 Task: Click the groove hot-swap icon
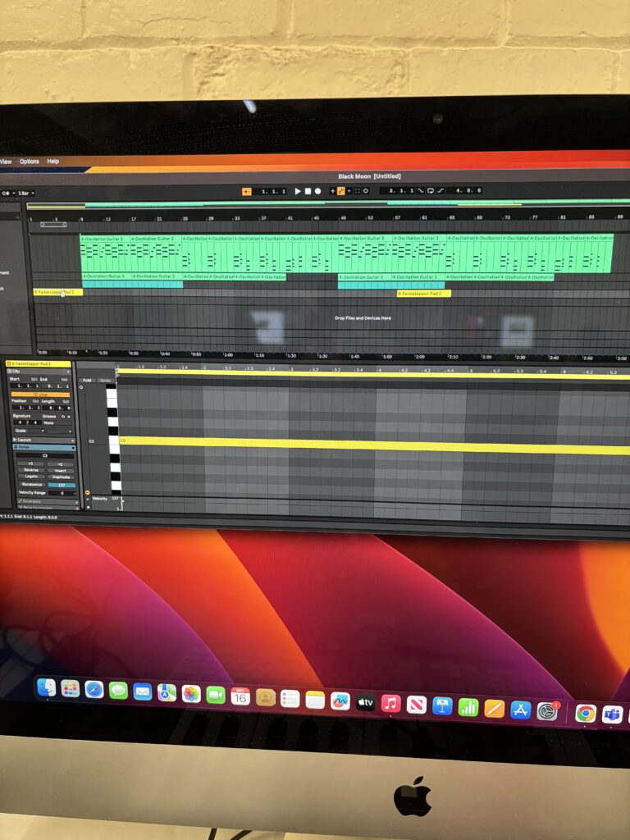(63, 416)
